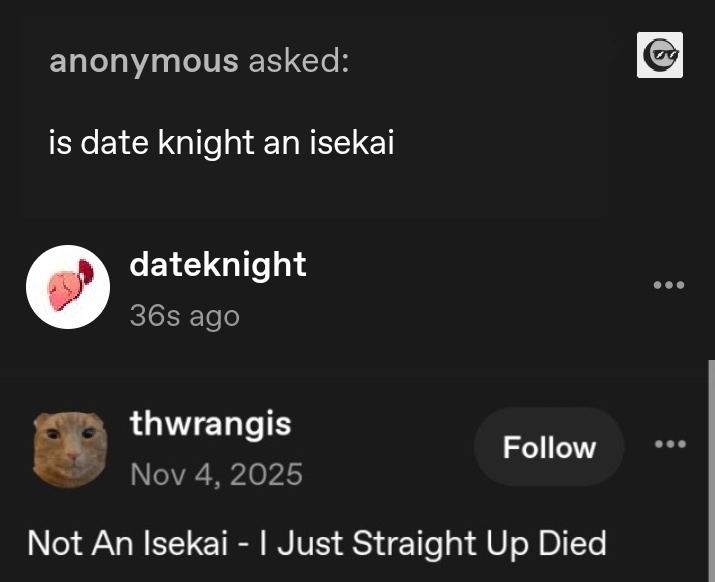Open the three-dot menu beside Follow button
This screenshot has width=715, height=582.
click(x=668, y=444)
